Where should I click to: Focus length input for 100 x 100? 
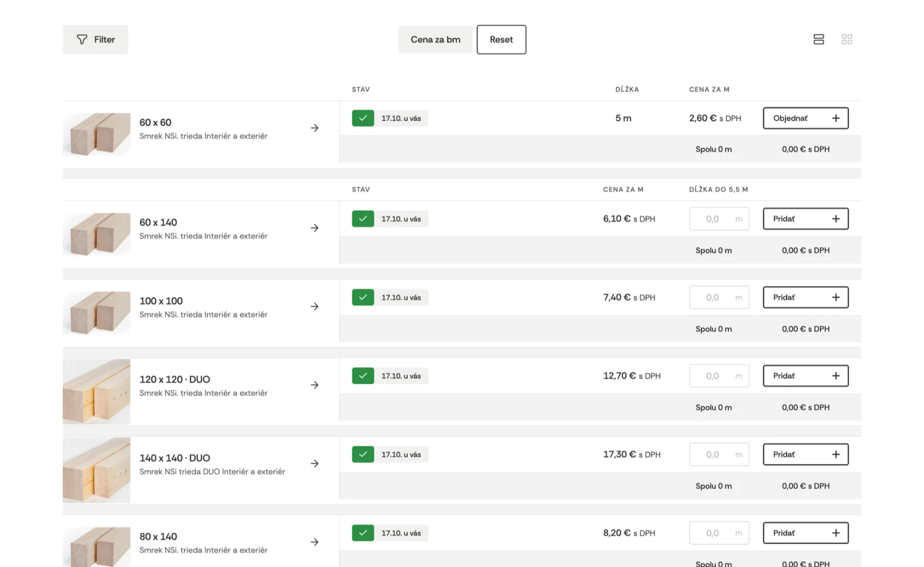coord(719,297)
